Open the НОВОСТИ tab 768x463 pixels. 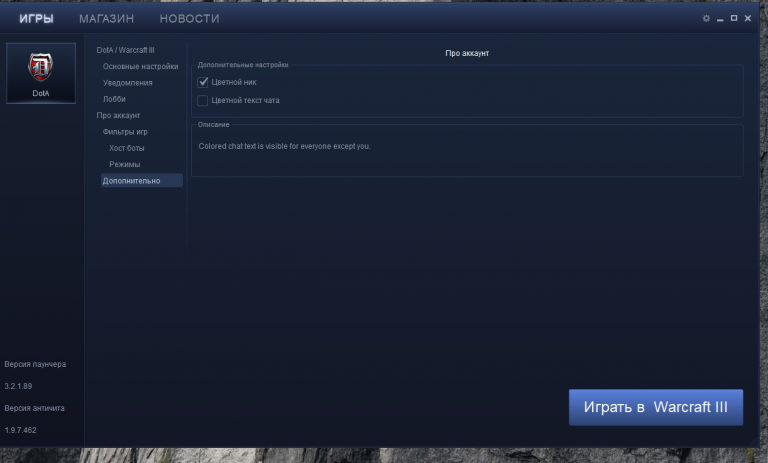point(190,19)
